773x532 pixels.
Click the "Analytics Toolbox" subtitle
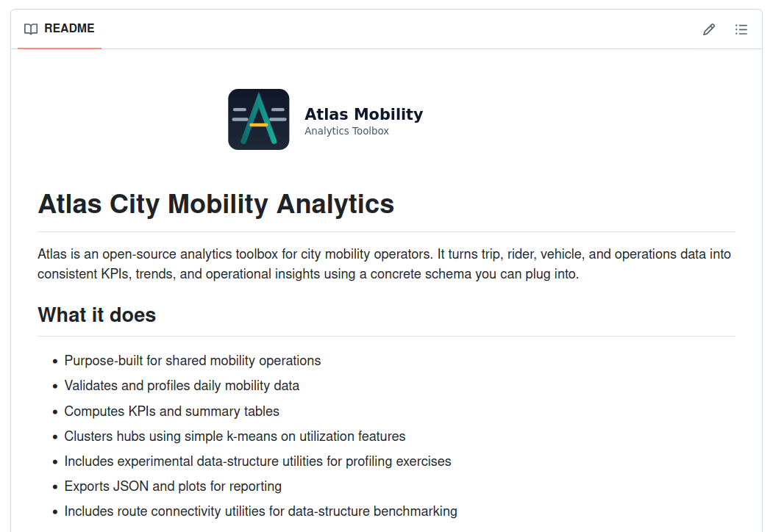[346, 132]
